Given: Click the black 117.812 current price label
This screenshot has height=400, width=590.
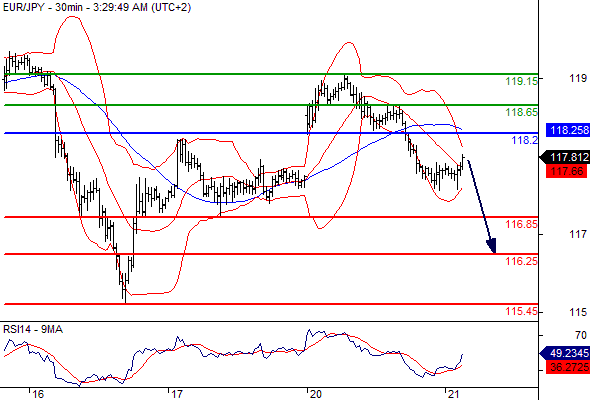Looking at the screenshot, I should (x=565, y=157).
